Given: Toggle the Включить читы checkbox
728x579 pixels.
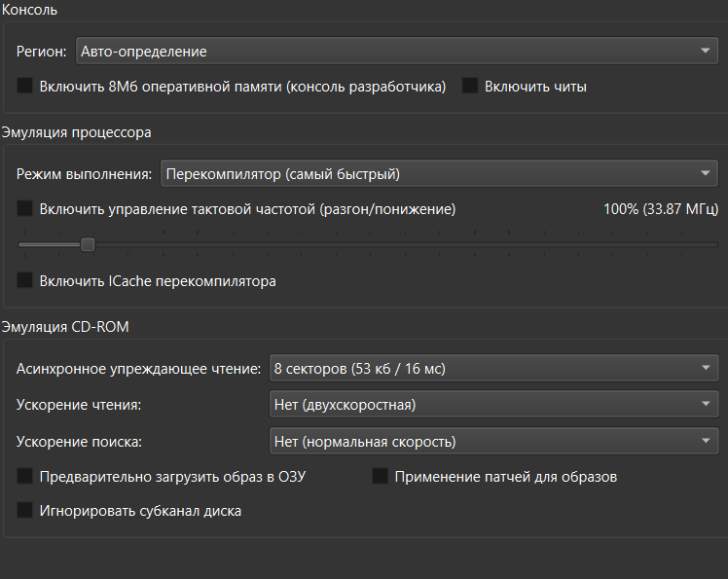Looking at the screenshot, I should pyautogui.click(x=471, y=87).
